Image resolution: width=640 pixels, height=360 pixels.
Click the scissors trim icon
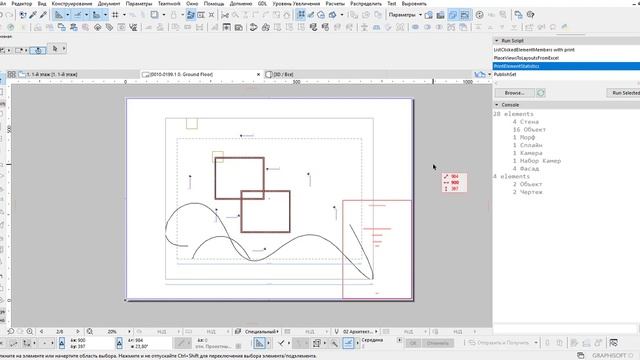click(224, 15)
